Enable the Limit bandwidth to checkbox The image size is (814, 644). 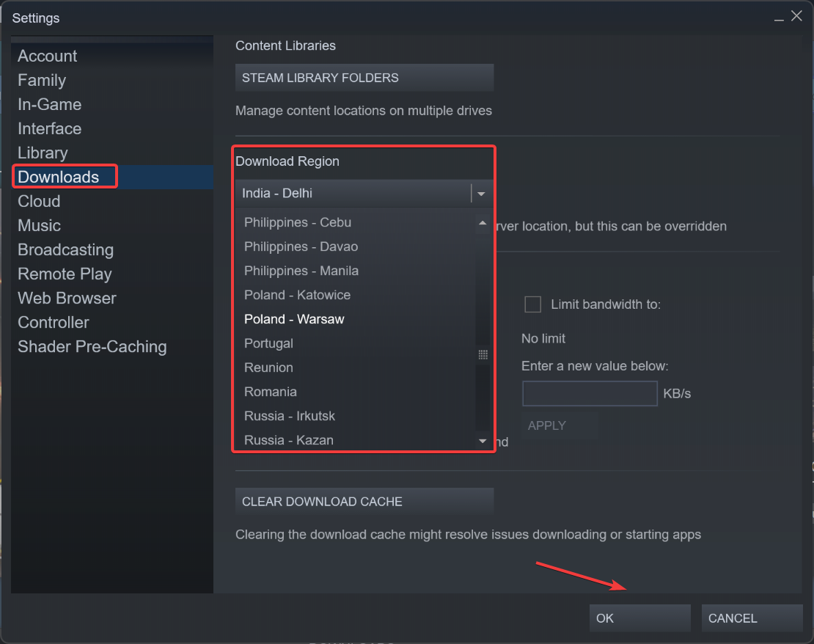coord(532,304)
